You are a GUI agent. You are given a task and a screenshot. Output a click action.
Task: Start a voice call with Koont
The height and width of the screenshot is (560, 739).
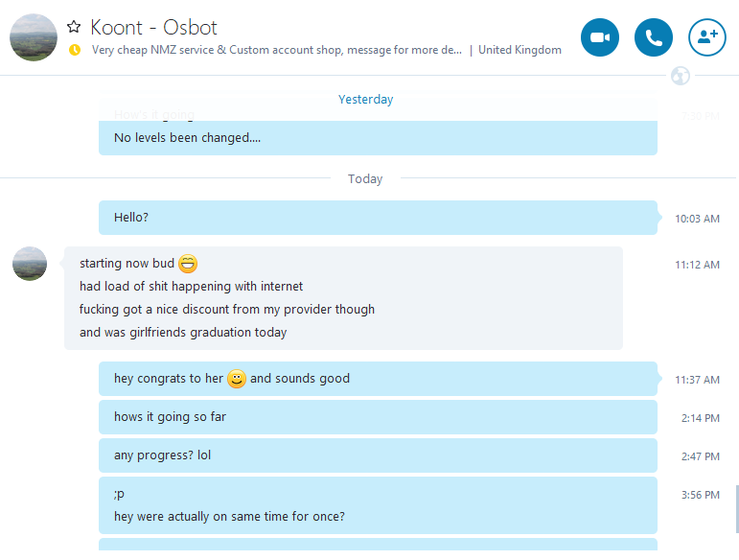pos(654,37)
